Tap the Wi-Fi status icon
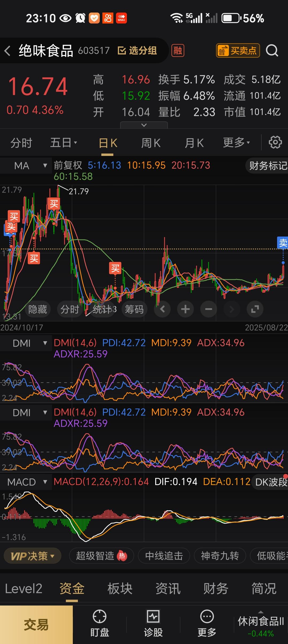 [x=177, y=18]
